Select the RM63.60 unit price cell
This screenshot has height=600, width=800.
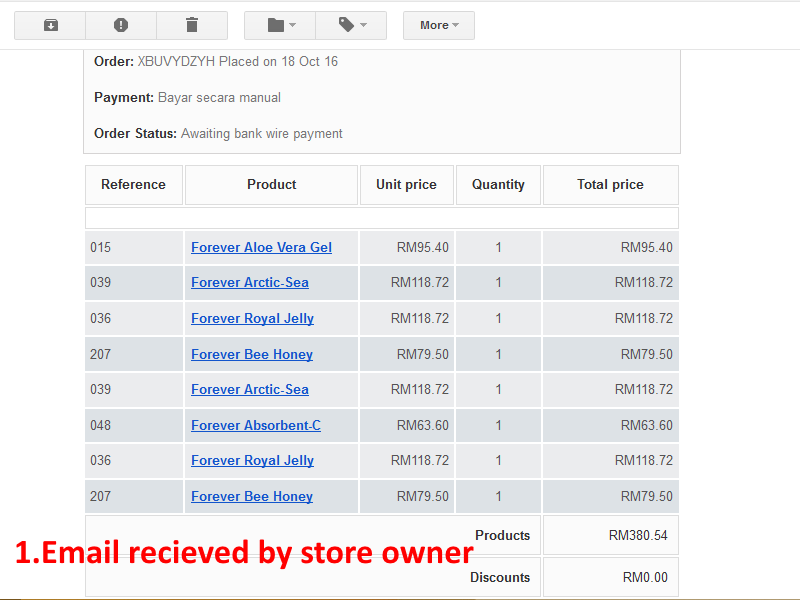407,425
